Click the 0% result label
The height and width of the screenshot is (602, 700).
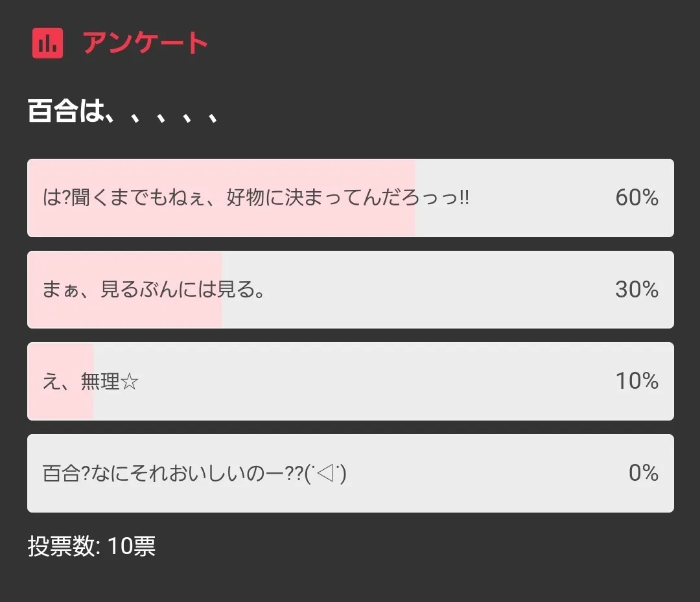[x=643, y=473]
